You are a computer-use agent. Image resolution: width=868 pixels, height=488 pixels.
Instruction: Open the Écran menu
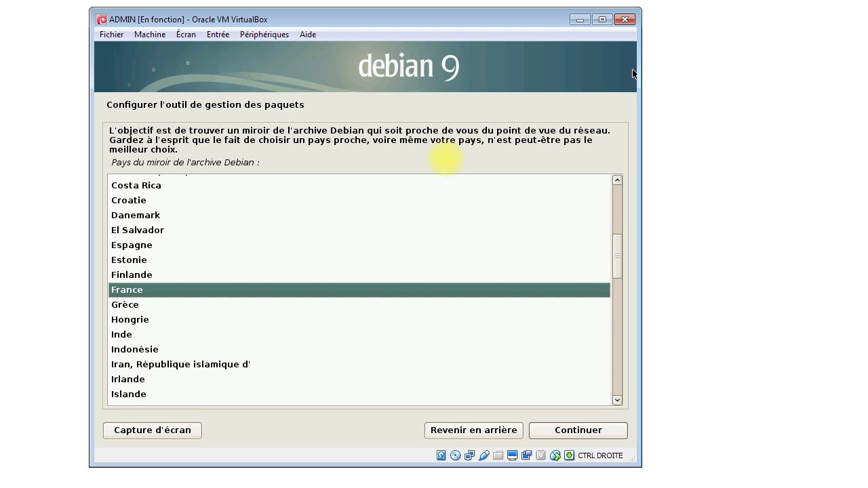pyautogui.click(x=186, y=35)
